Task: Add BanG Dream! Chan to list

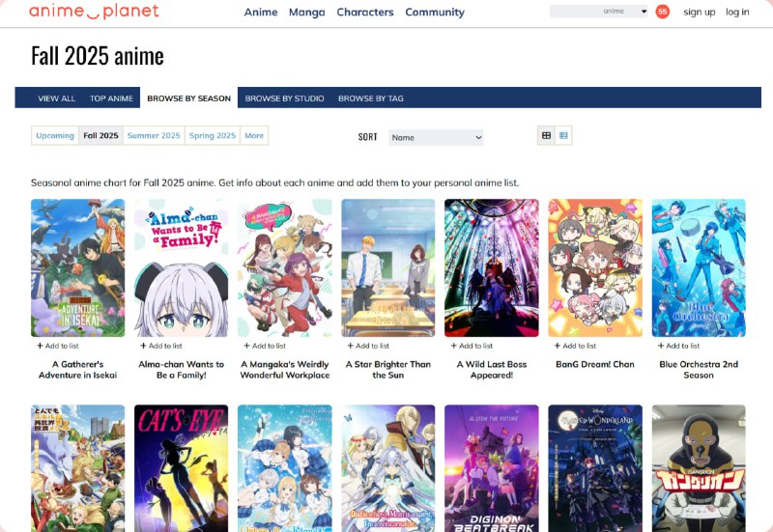Action: 575,346
